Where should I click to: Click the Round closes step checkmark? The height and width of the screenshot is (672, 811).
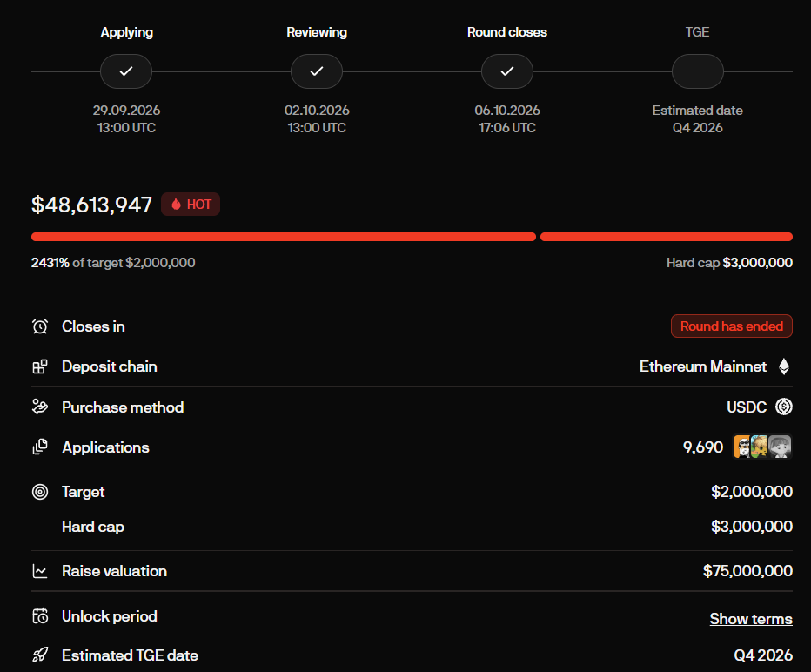pos(506,71)
